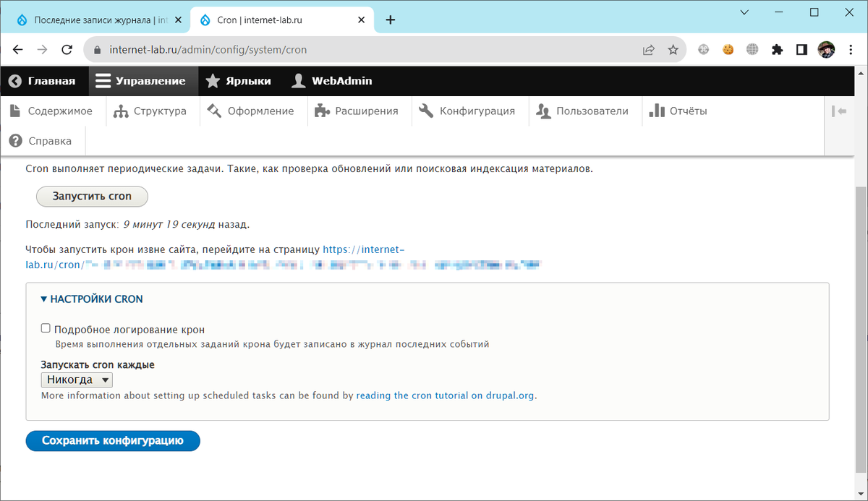The image size is (868, 501).
Task: Enable the Подробное логирование крон checkbox
Action: (x=45, y=327)
